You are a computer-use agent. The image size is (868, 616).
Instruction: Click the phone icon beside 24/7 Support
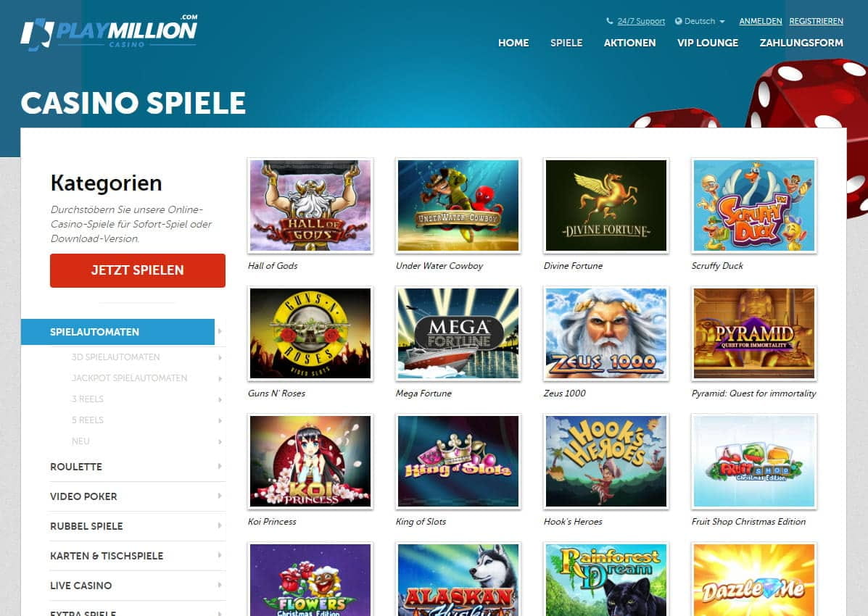coord(609,21)
